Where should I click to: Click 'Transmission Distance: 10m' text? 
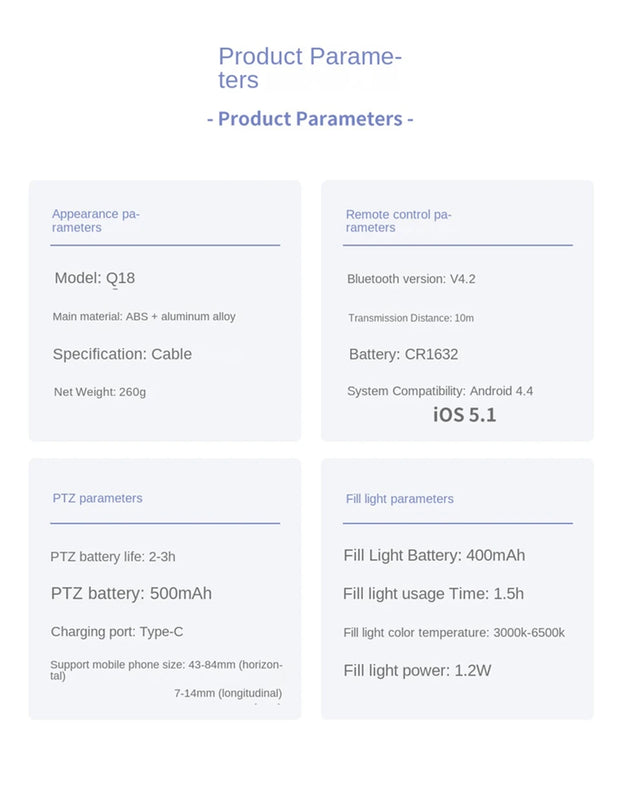coord(411,318)
